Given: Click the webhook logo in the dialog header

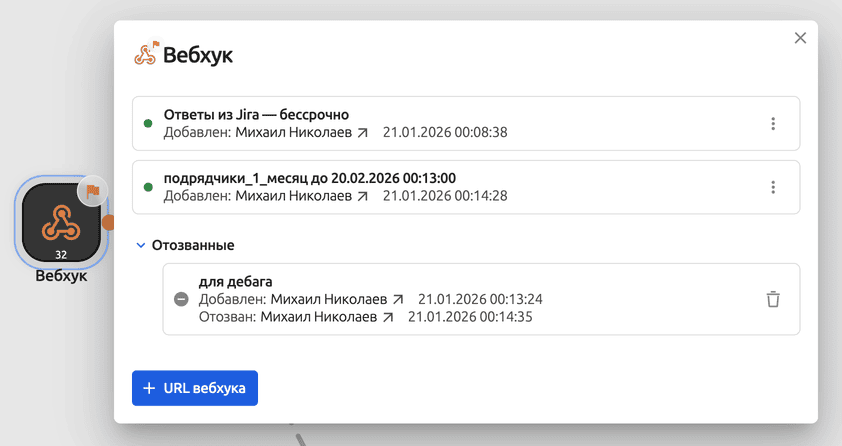Looking at the screenshot, I should pos(145,55).
